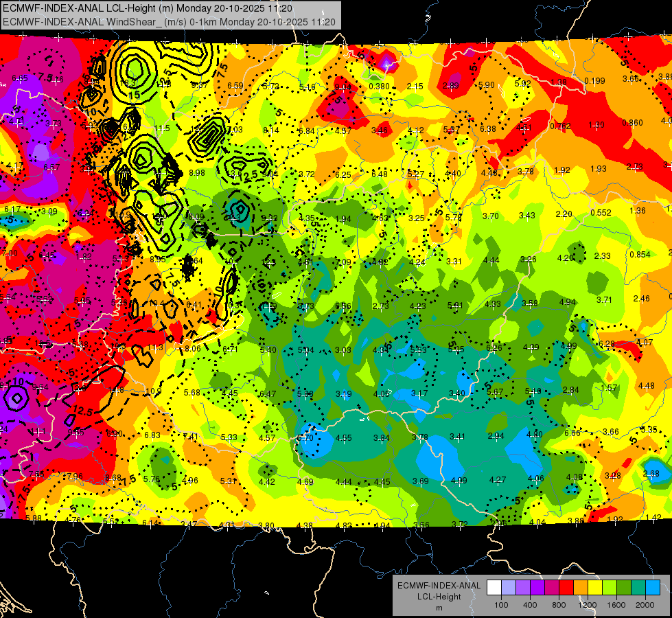Viewport: 672px width, 618px height.
Task: Click the shear value 5.53
Action: 418,350
